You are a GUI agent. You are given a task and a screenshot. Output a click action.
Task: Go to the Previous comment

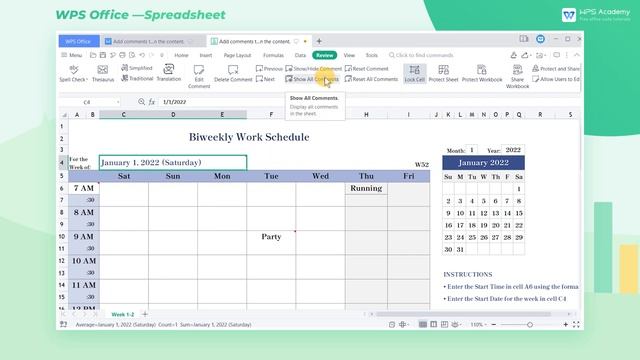[x=269, y=69]
